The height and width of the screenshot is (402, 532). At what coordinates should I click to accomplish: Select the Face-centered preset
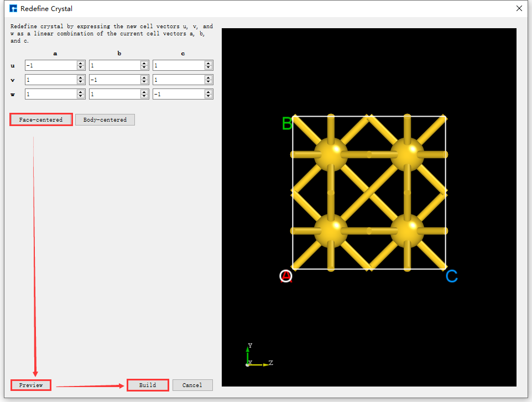point(40,119)
